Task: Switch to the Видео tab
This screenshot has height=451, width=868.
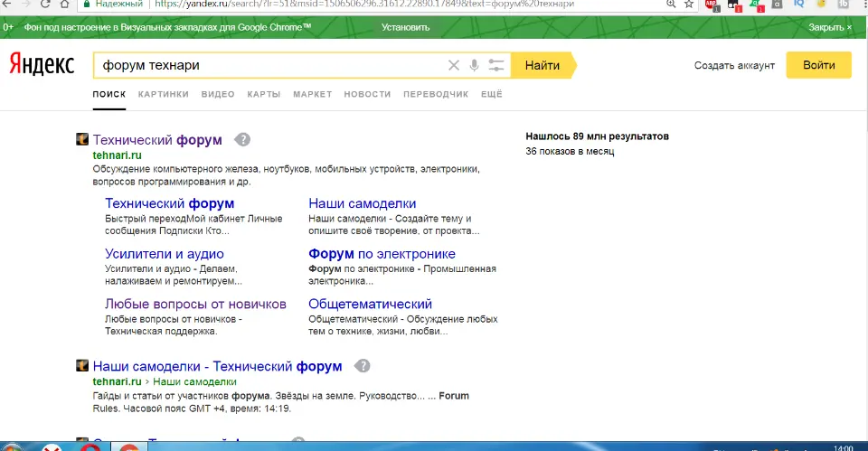Action: point(218,94)
